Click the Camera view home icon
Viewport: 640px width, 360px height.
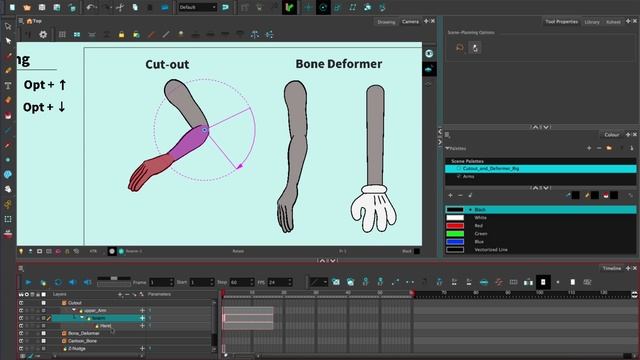29,21
